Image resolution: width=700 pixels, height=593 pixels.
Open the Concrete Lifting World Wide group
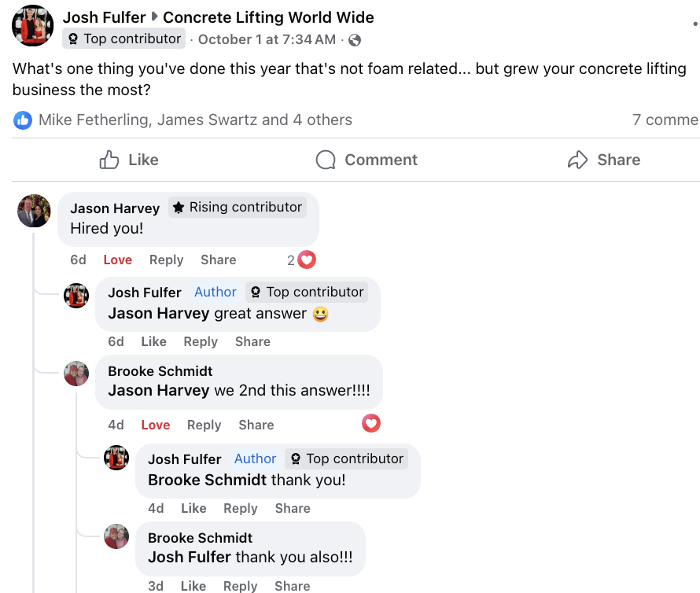tap(268, 17)
